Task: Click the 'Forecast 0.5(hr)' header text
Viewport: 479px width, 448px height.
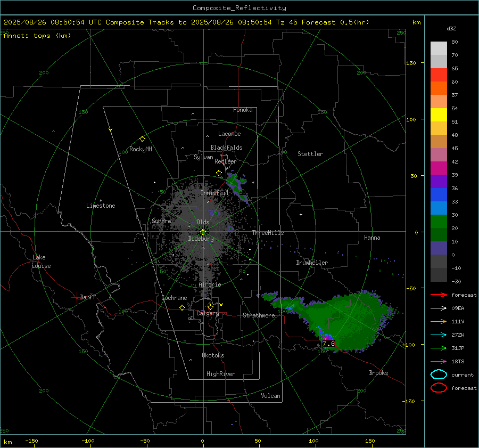Action: 335,22
